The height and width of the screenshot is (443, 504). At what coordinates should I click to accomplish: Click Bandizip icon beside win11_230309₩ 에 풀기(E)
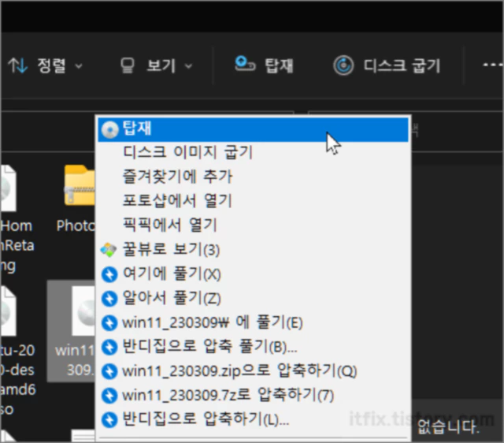109,323
